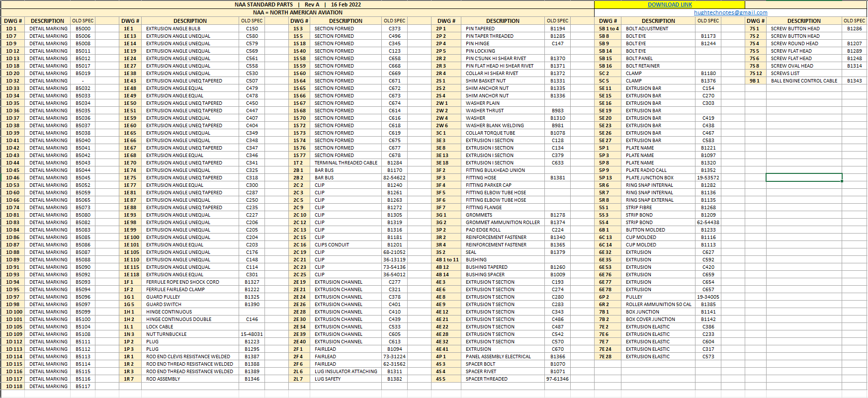Screen dimensions: 868x398
Task: Click the SCREWS LIST description cell
Action: (x=785, y=73)
